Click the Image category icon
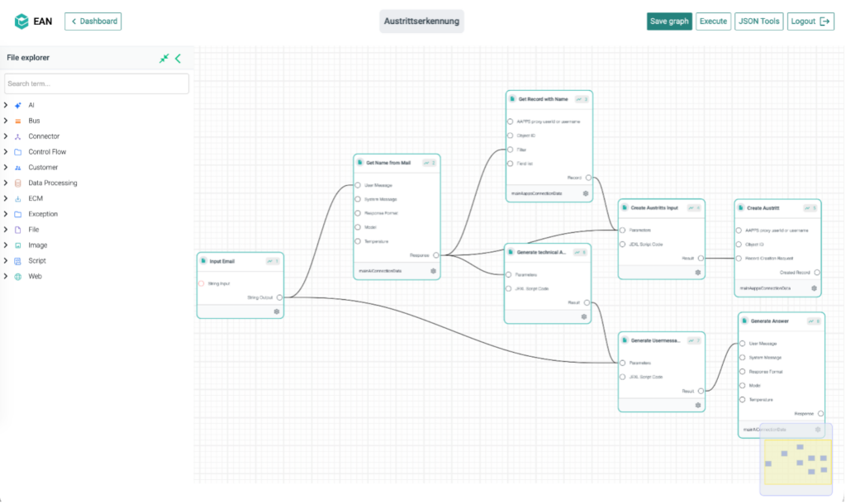846x504 pixels. click(x=18, y=245)
